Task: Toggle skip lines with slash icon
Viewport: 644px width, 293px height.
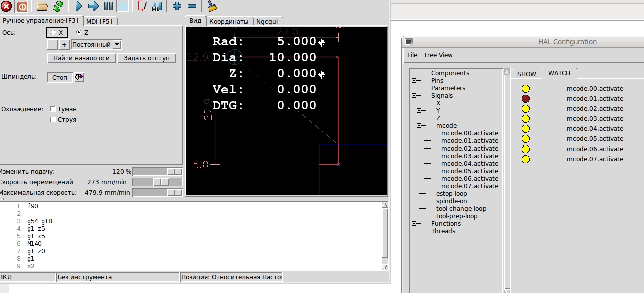Action: point(142,6)
